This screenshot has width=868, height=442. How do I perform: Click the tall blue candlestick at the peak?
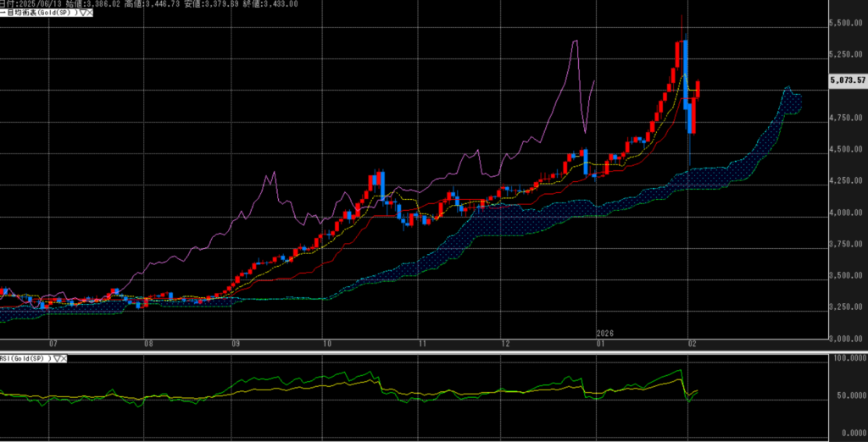(685, 69)
